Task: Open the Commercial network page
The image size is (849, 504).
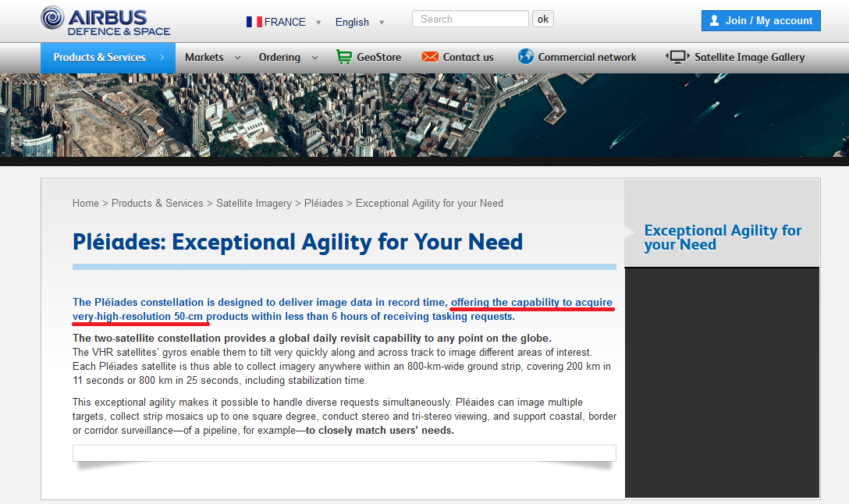Action: click(587, 58)
